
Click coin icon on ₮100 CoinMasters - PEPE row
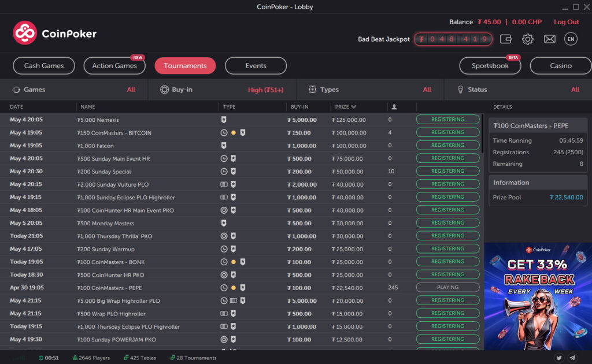[234, 288]
